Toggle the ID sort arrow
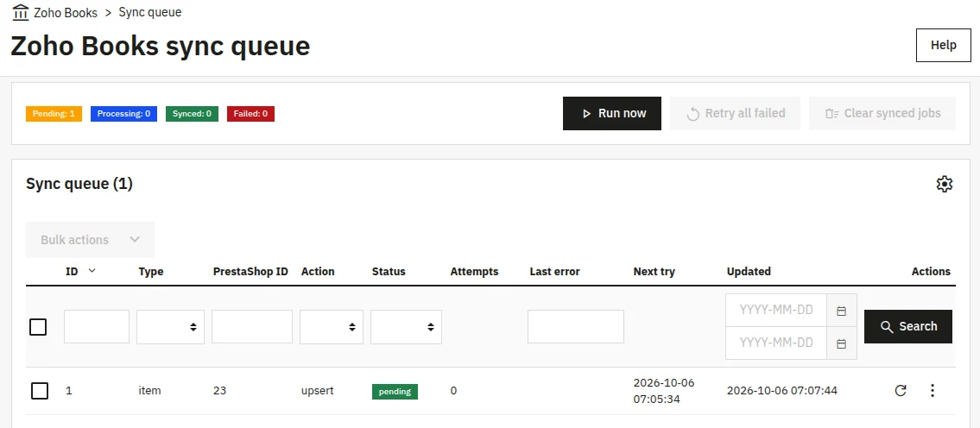 click(x=92, y=271)
